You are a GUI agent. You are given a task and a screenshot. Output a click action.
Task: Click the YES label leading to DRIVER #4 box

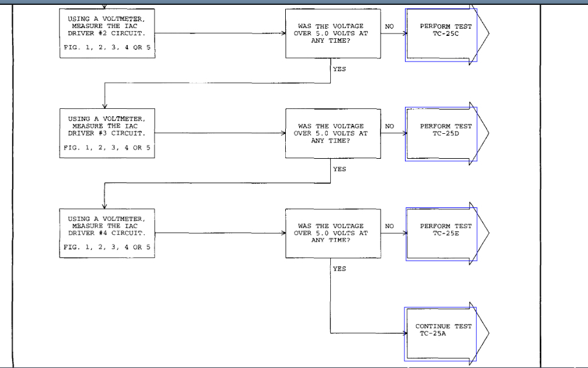pyautogui.click(x=339, y=169)
